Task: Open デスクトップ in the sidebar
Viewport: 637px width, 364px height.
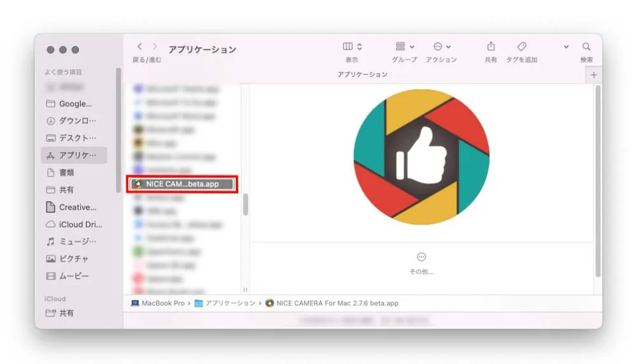Action: (74, 138)
